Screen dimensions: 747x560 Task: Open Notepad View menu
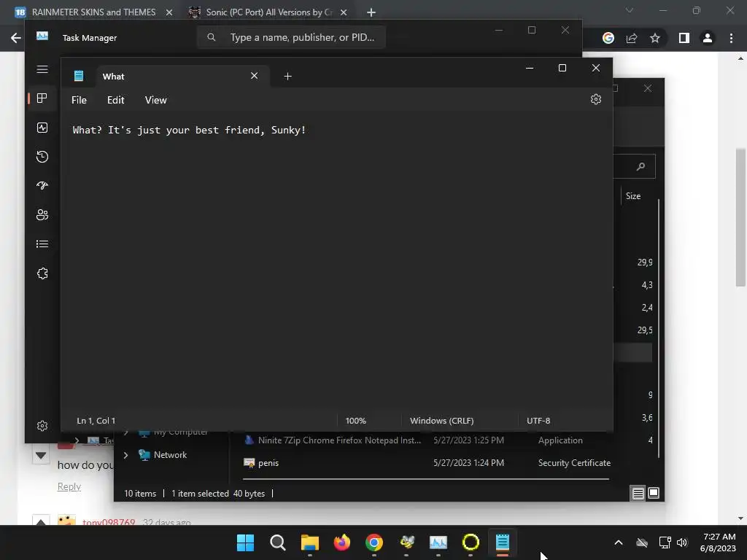point(156,100)
